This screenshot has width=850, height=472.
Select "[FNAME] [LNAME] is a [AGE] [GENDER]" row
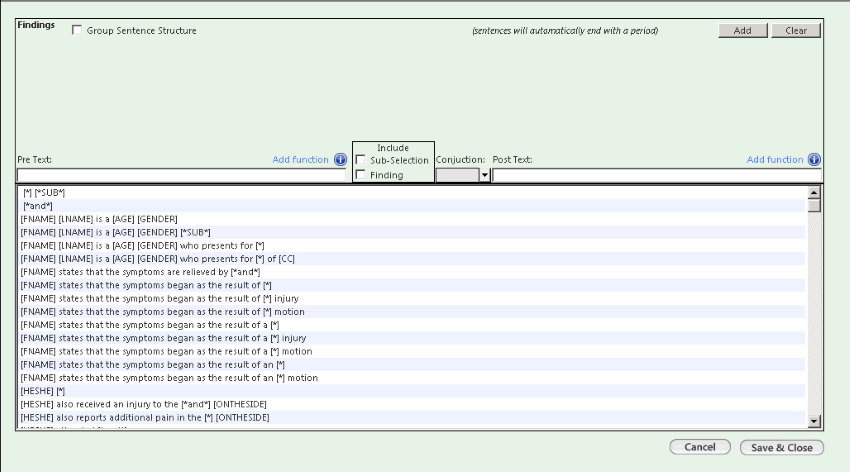click(413, 219)
